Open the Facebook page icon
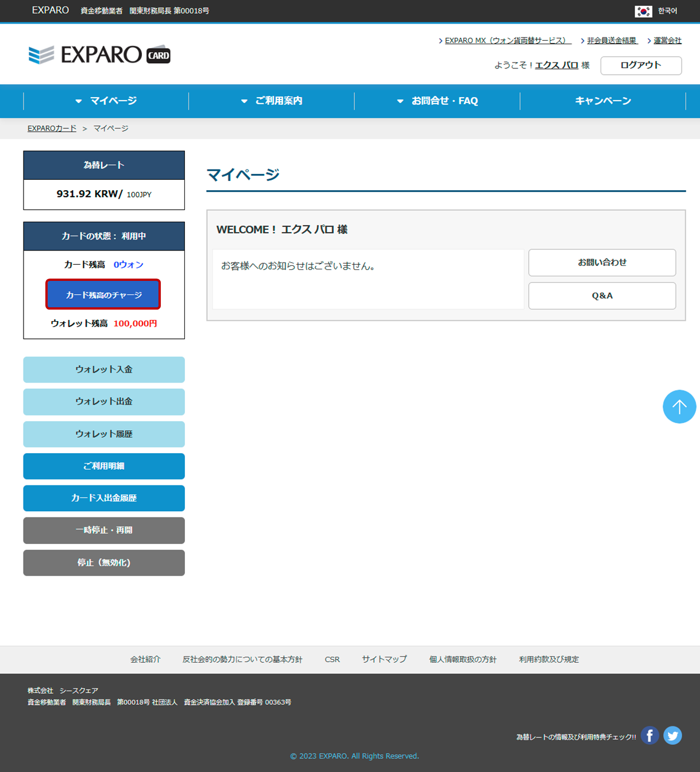Image resolution: width=700 pixels, height=772 pixels. point(649,735)
